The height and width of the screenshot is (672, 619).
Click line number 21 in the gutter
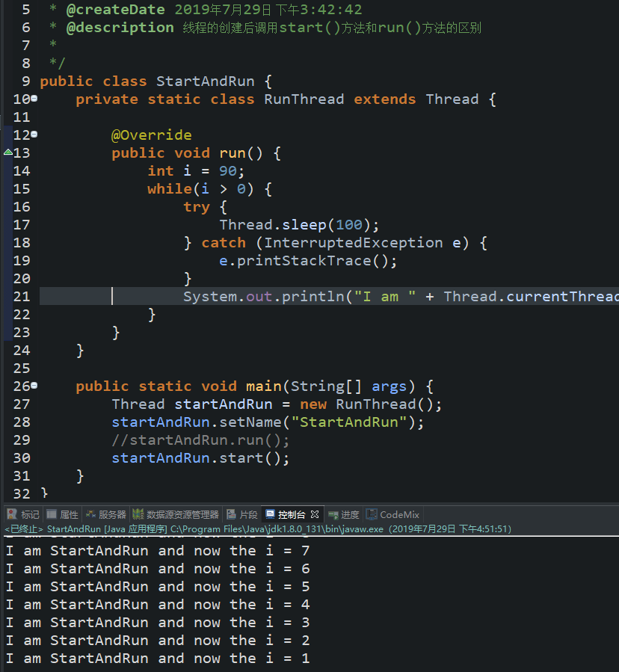click(x=22, y=297)
